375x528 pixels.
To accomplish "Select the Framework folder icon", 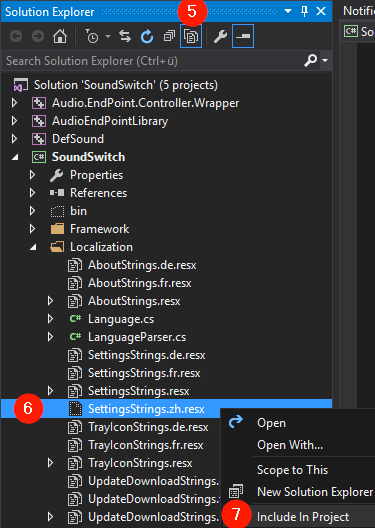I will point(57,229).
